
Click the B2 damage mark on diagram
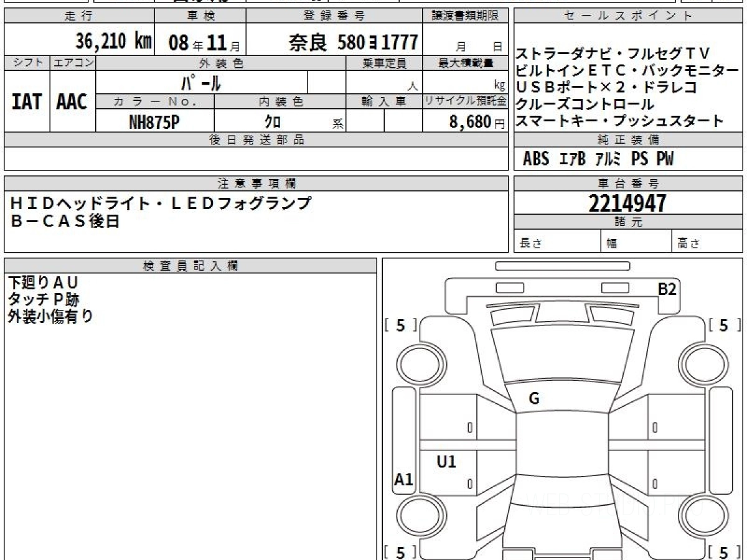coord(667,289)
